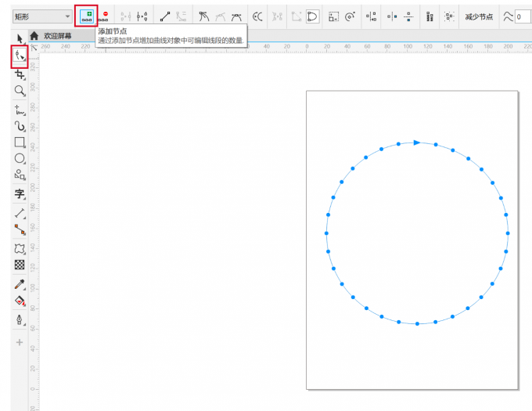
Task: Select the Transparency checkerboard tool
Action: pos(20,265)
